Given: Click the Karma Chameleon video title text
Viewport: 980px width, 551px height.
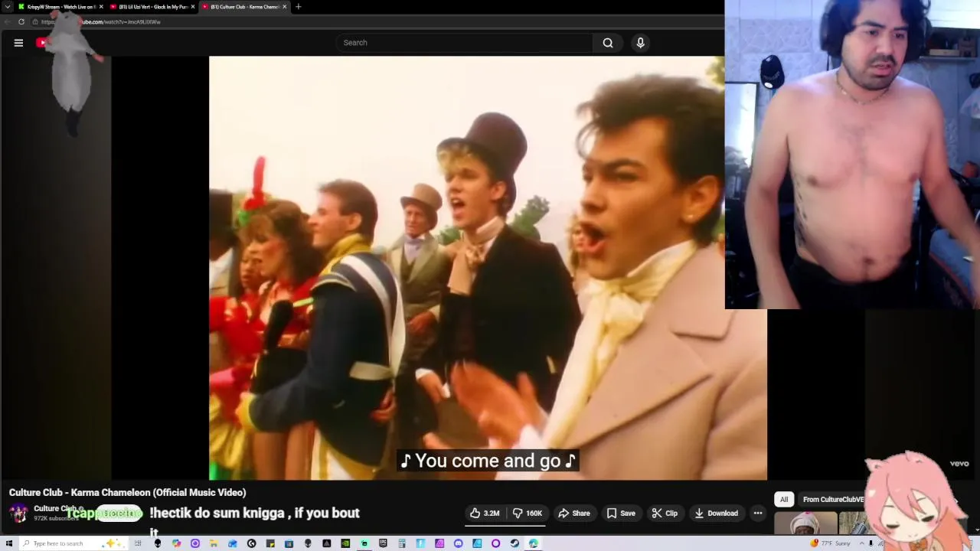Looking at the screenshot, I should pos(127,493).
